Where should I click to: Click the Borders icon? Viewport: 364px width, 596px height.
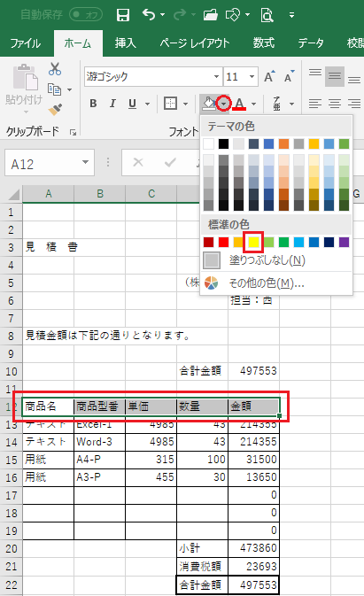coord(170,103)
